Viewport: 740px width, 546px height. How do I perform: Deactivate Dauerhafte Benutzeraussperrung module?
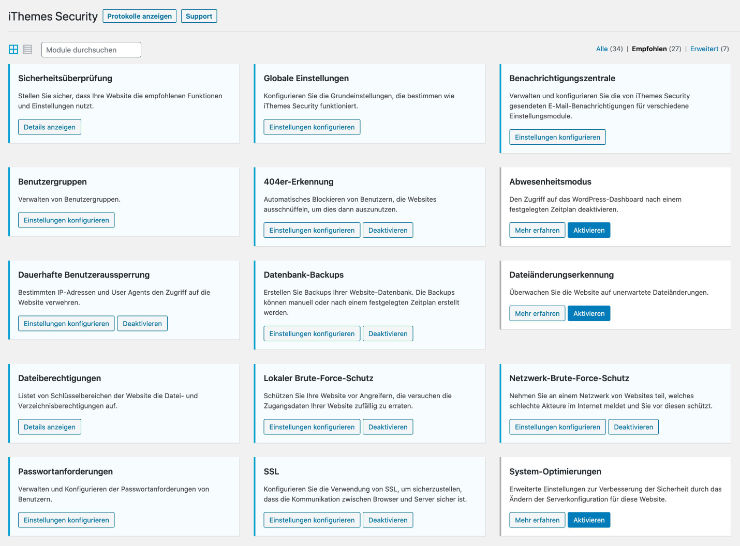point(142,323)
